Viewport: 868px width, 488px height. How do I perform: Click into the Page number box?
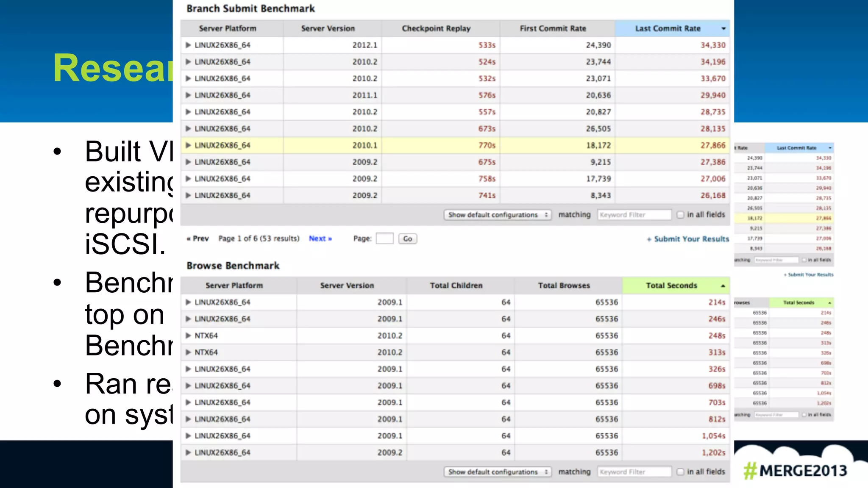point(385,238)
